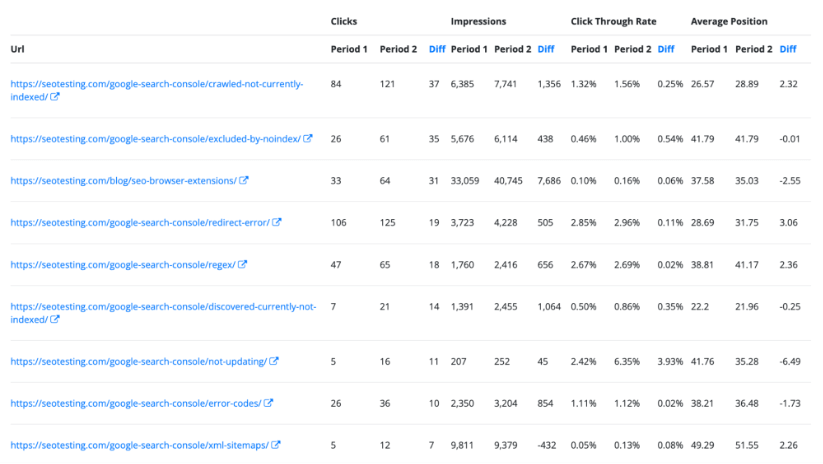Open the xml-sitemaps URL link text
The width and height of the screenshot is (823, 464).
pyautogui.click(x=139, y=445)
